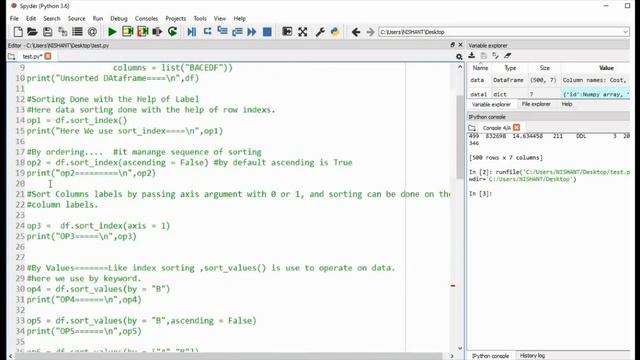
Task: Select the 'data1' dict variable row
Action: point(549,94)
